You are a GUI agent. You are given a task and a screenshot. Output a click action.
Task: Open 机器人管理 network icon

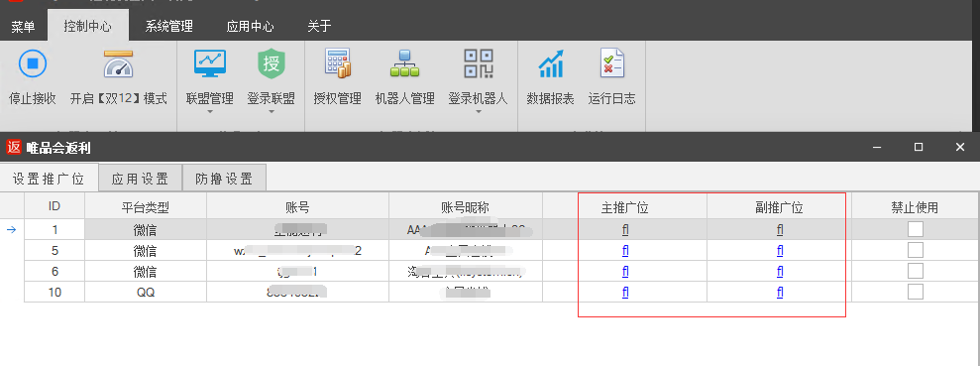[x=404, y=63]
